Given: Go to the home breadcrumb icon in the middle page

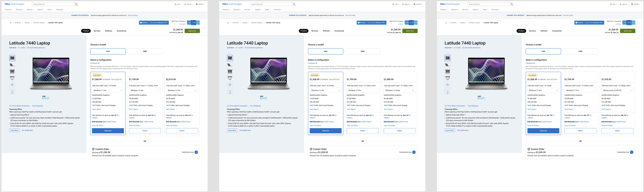Looking at the screenshot, I should coord(228,23).
